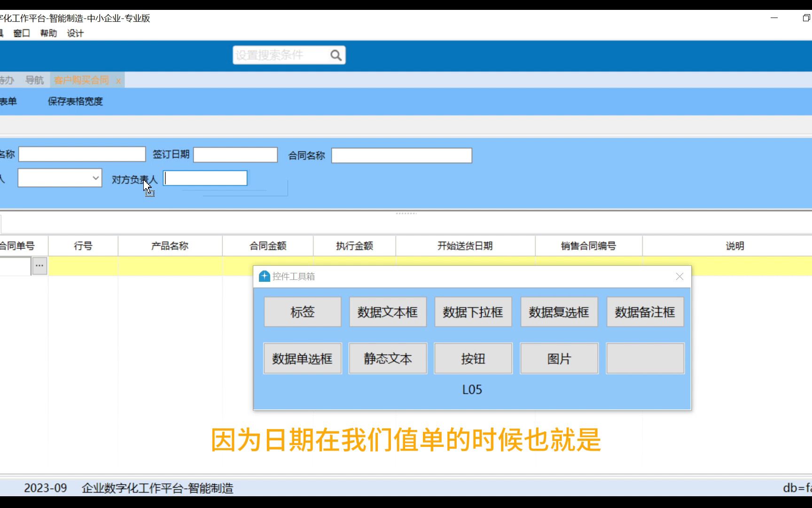Screen dimensions: 812x508
Task: Open the 窗口 menu
Action: pos(21,33)
